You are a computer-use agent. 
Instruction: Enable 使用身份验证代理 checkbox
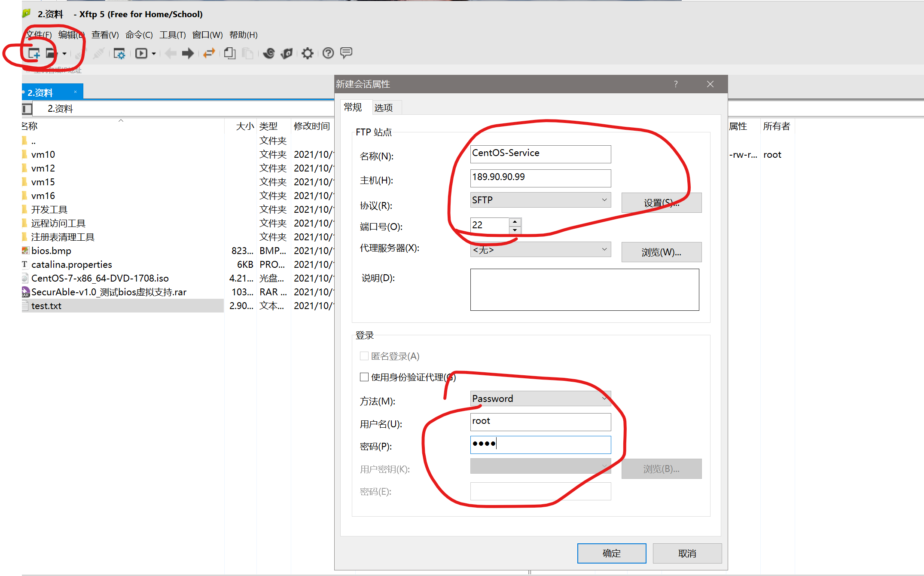(x=364, y=377)
